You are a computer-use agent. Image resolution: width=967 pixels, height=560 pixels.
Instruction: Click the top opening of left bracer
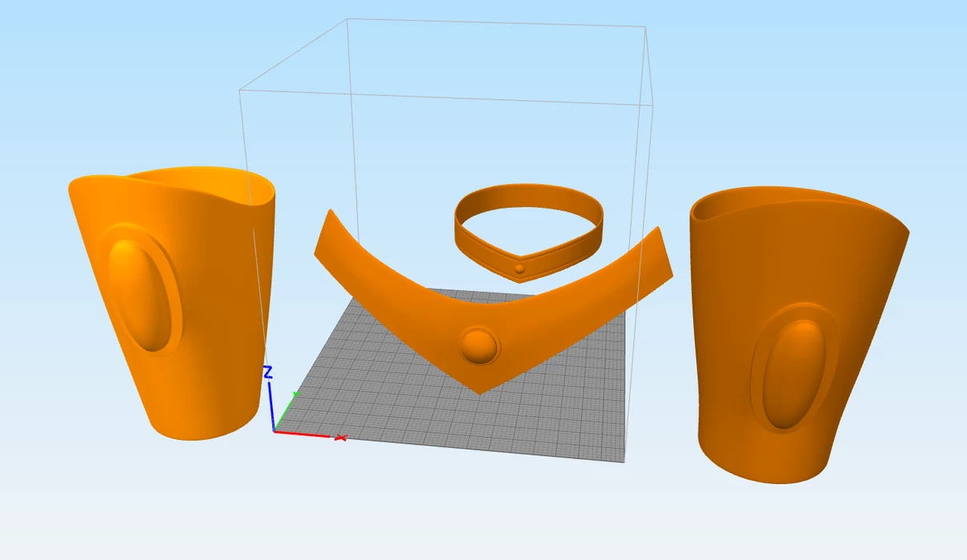point(216,186)
